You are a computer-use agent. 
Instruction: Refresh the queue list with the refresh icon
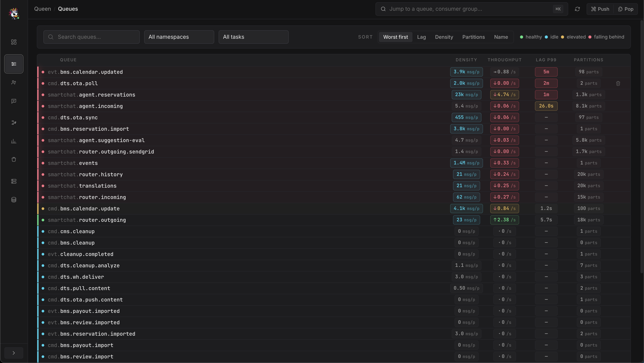(577, 9)
